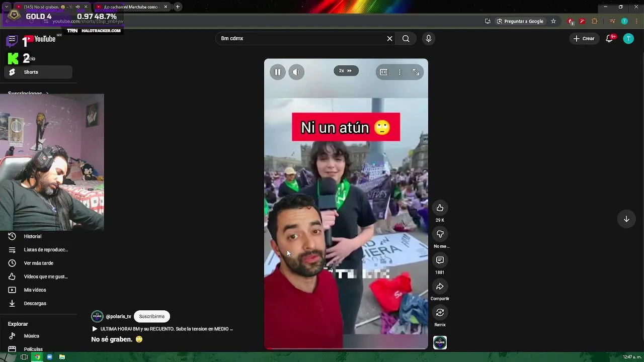
Task: Clear the search box text
Action: point(389,39)
